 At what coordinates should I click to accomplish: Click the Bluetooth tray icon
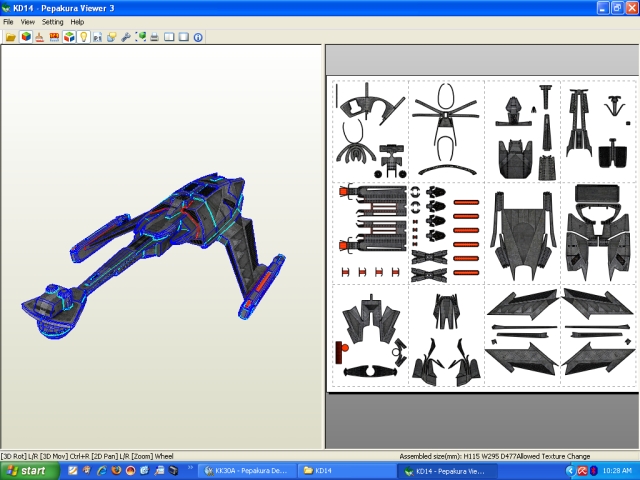coord(593,471)
